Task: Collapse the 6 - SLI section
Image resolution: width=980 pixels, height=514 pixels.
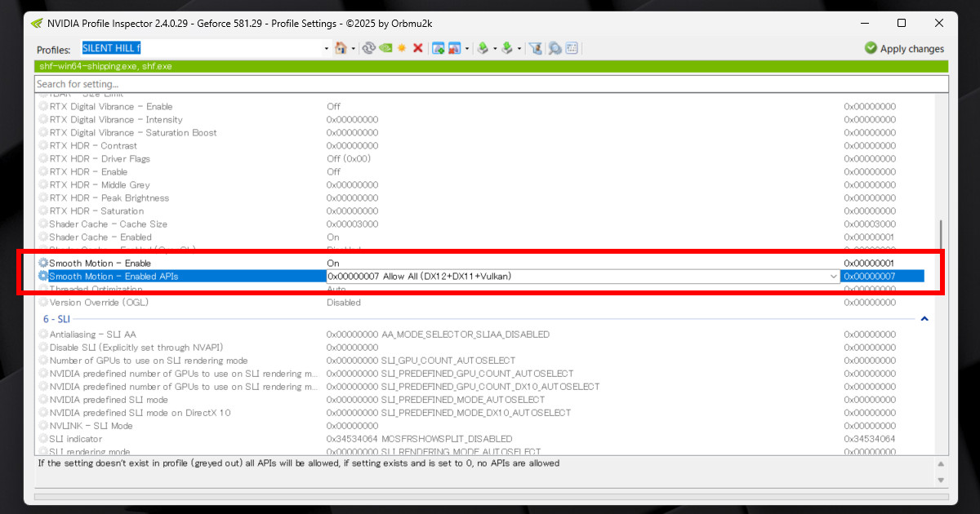Action: click(924, 319)
